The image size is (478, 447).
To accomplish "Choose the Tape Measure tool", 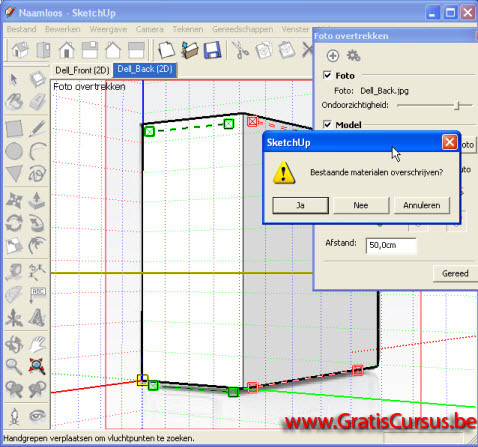I will pyautogui.click(x=14, y=272).
